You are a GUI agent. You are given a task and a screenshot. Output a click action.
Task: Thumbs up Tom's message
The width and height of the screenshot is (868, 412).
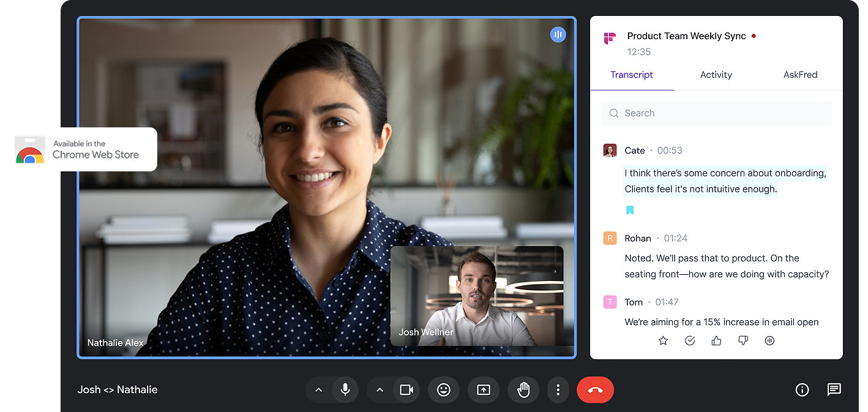tap(716, 340)
